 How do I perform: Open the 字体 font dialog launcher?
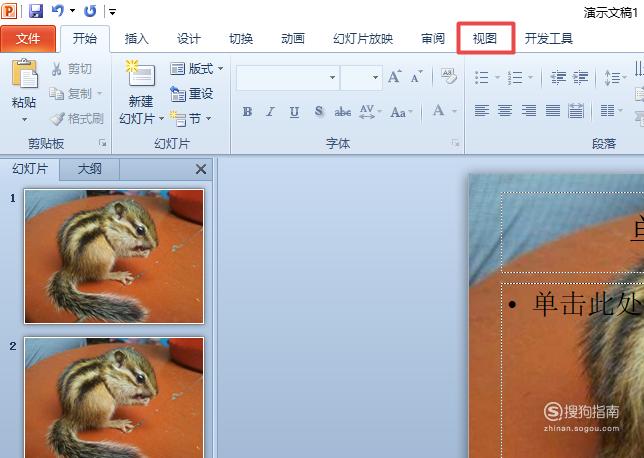[455, 143]
